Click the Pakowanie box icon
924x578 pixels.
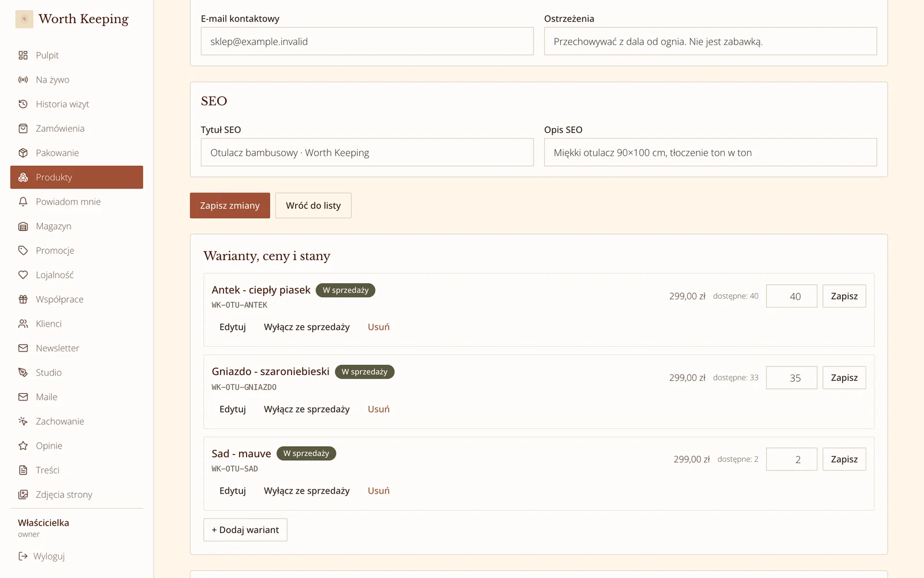point(23,153)
